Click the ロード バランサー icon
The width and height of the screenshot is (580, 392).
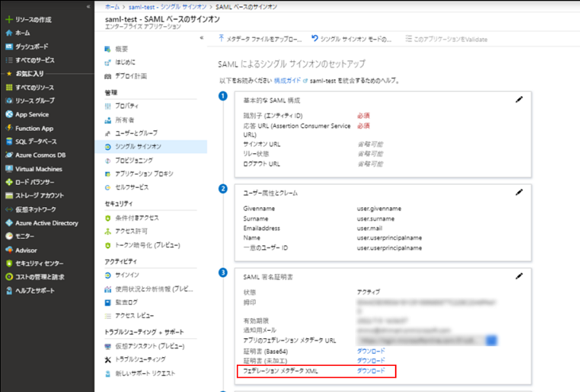point(9,183)
